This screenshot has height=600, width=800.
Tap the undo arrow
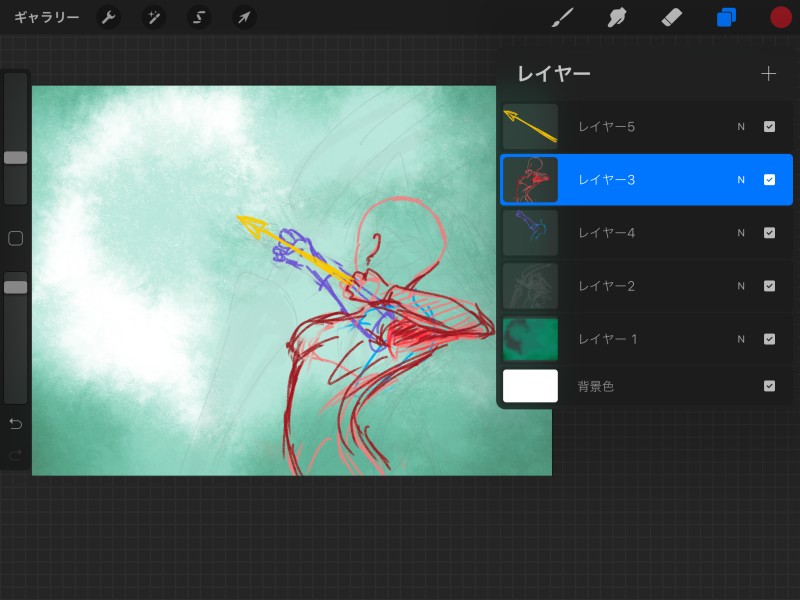(15, 423)
